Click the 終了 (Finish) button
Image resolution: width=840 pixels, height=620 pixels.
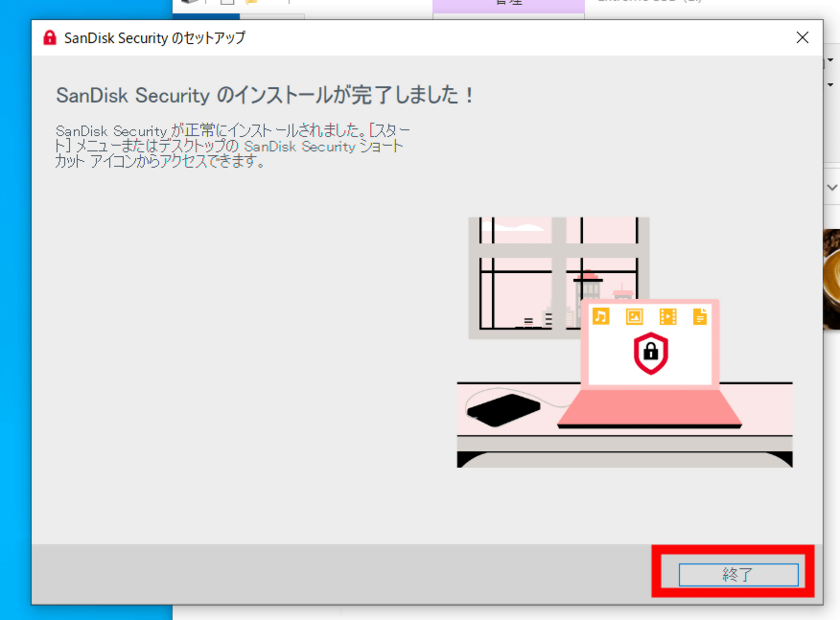(738, 575)
